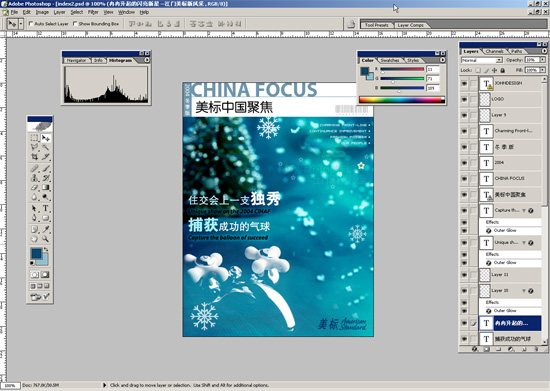Select the Dodge tool
550x391 pixels.
[x=45, y=197]
